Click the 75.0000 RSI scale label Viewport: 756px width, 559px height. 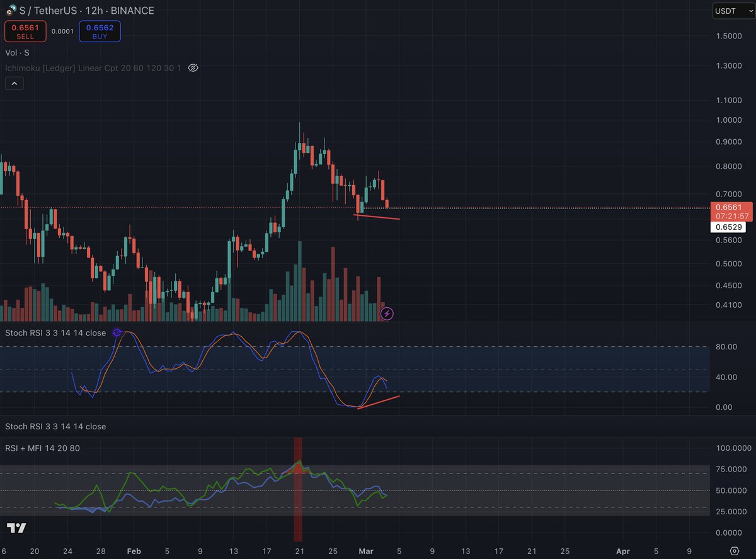click(730, 469)
